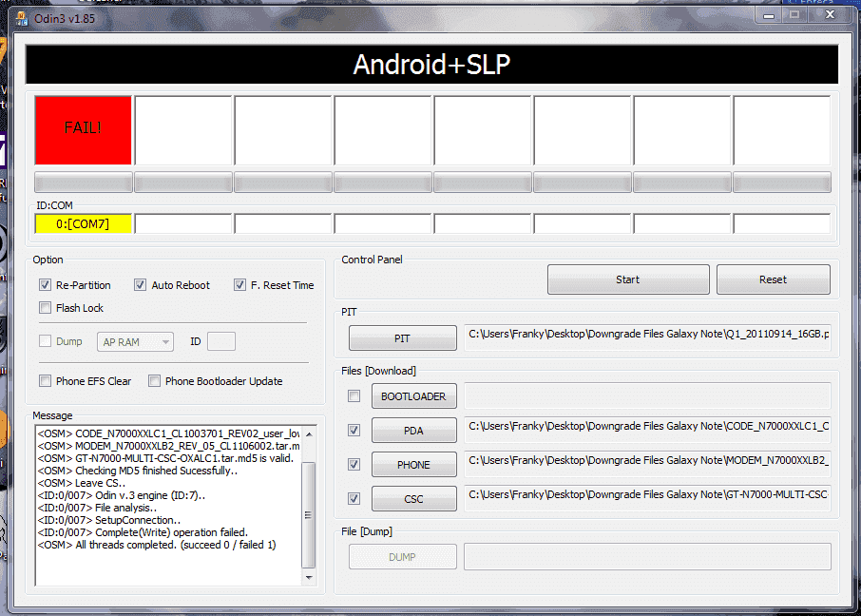The width and height of the screenshot is (861, 616).
Task: Enable Phone Bootloader Update checkbox
Action: pyautogui.click(x=154, y=381)
